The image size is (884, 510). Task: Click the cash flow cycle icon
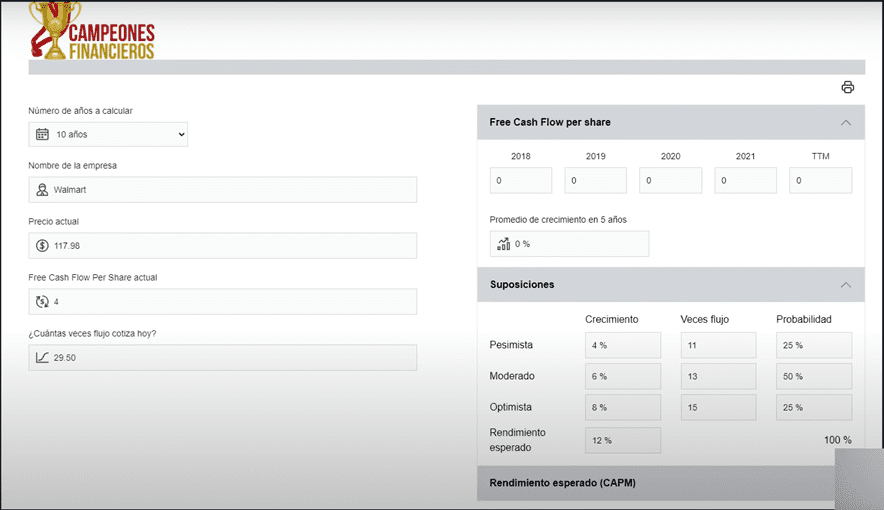[42, 302]
